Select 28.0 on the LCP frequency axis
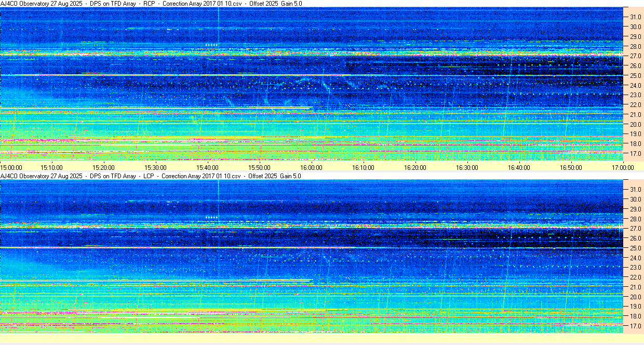 tap(636, 219)
